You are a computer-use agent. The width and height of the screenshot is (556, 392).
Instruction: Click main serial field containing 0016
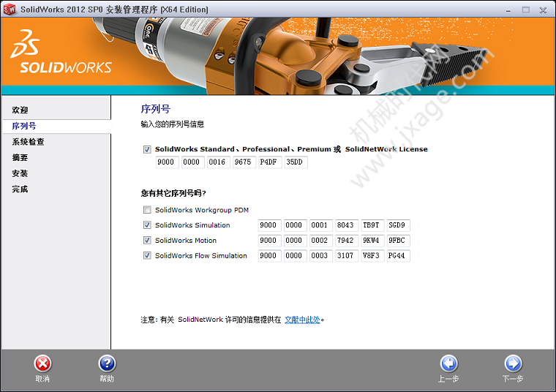click(219, 162)
